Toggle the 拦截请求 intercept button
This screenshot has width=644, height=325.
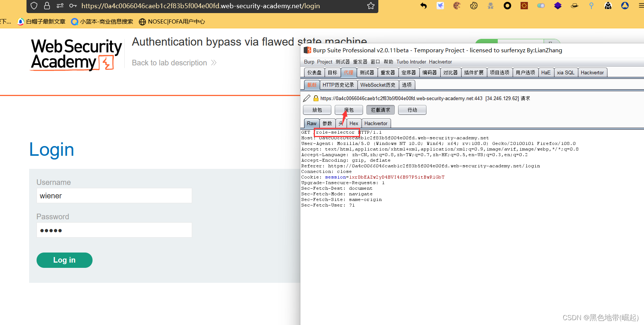tap(381, 110)
